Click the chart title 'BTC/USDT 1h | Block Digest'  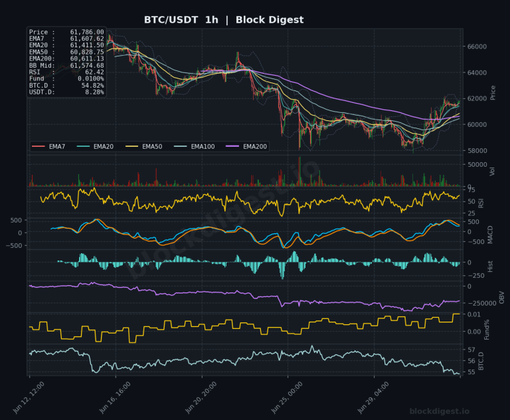(224, 20)
